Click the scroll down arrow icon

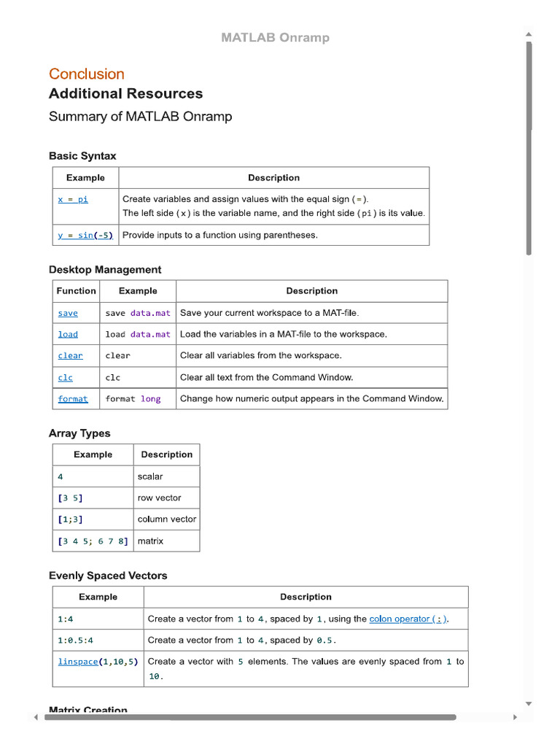pyautogui.click(x=529, y=704)
